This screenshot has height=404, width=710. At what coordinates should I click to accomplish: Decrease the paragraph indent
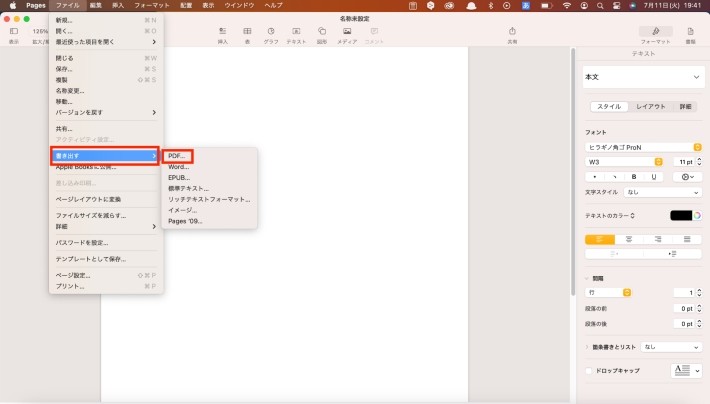coord(614,254)
